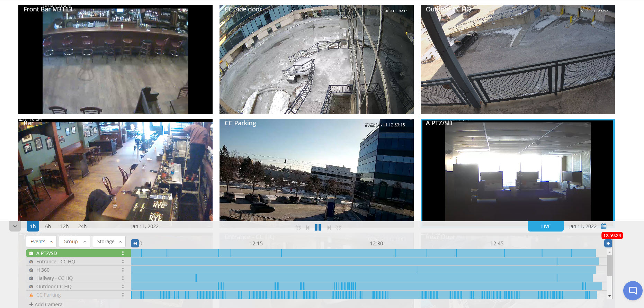The image size is (644, 308).
Task: Rewind the timeline with the left double-arrow
Action: tap(135, 243)
